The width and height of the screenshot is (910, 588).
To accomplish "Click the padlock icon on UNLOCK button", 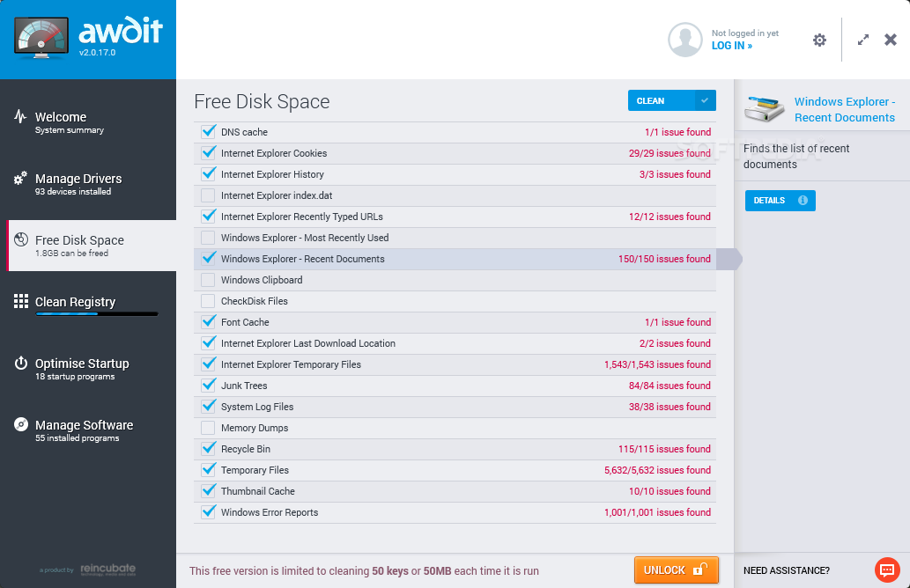I will [700, 570].
